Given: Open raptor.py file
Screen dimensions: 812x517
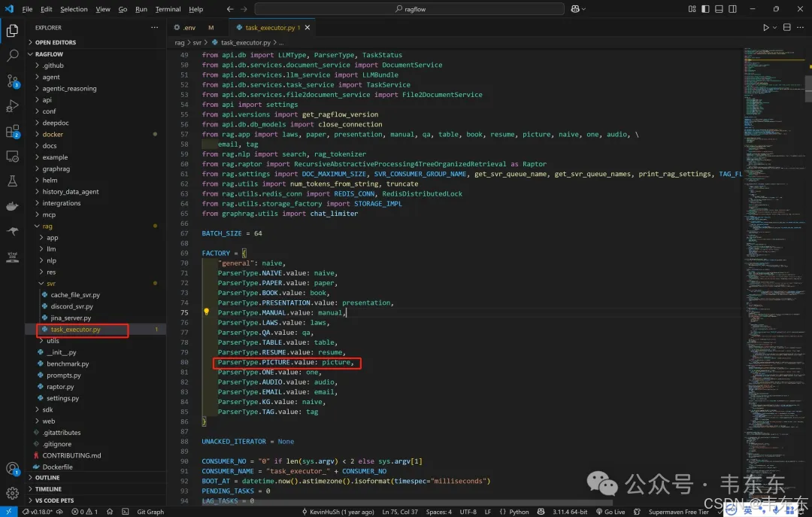Looking at the screenshot, I should click(x=60, y=386).
